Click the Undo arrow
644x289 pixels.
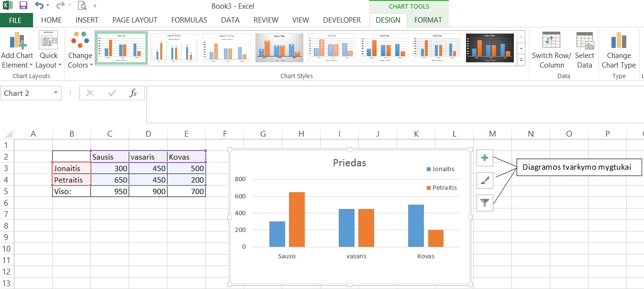(39, 6)
